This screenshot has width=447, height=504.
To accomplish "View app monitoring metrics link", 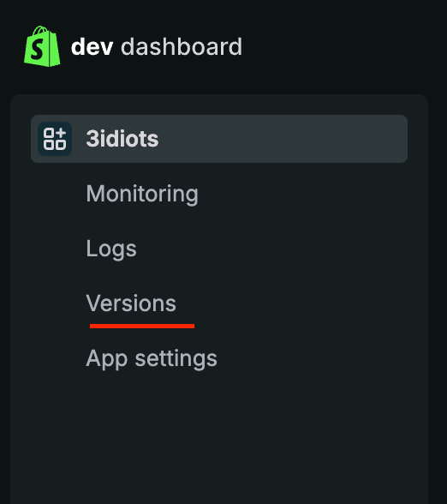I will pos(142,194).
